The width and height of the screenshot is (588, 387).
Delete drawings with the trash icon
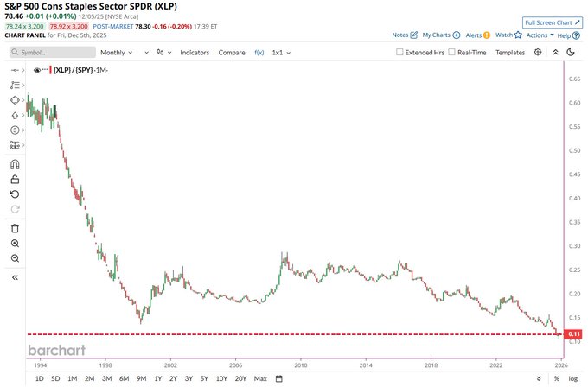click(x=15, y=228)
